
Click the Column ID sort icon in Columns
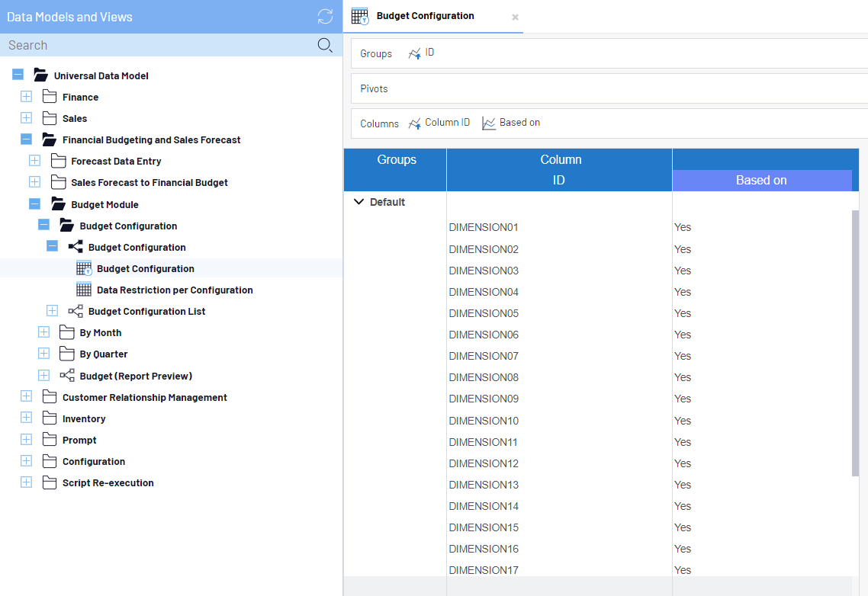[414, 123]
